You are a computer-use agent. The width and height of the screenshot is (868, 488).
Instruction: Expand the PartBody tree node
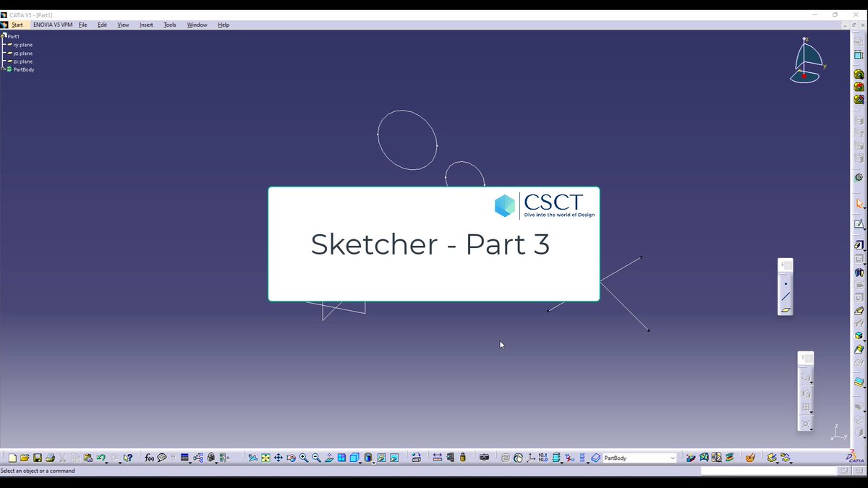4,69
